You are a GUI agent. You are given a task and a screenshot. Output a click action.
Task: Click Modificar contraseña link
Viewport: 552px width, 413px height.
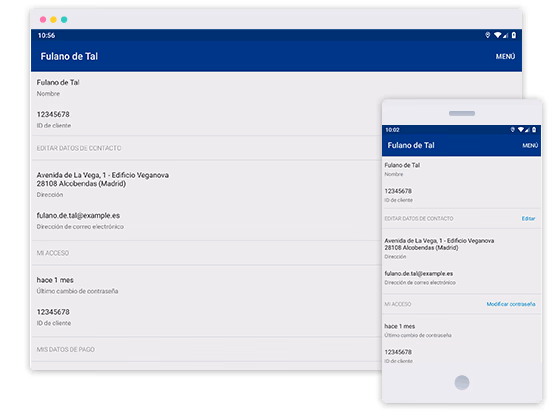511,304
